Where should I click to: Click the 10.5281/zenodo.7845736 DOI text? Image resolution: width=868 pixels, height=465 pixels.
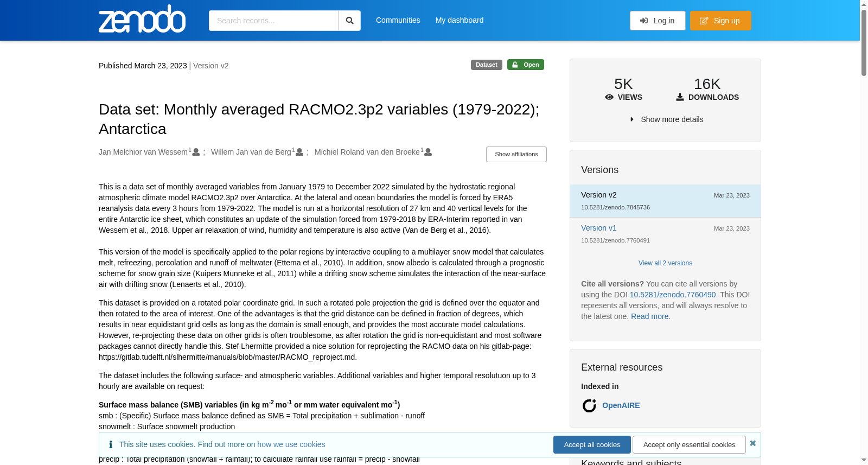[x=615, y=207]
